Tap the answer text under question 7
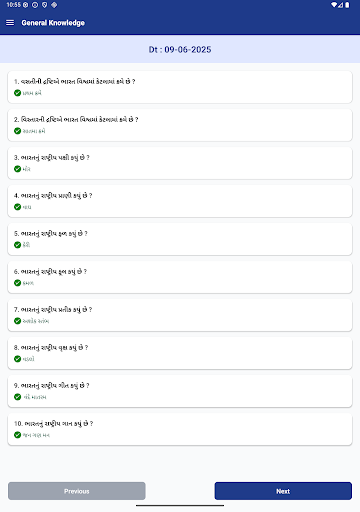Image resolution: width=360 pixels, height=512 pixels. pos(36,321)
